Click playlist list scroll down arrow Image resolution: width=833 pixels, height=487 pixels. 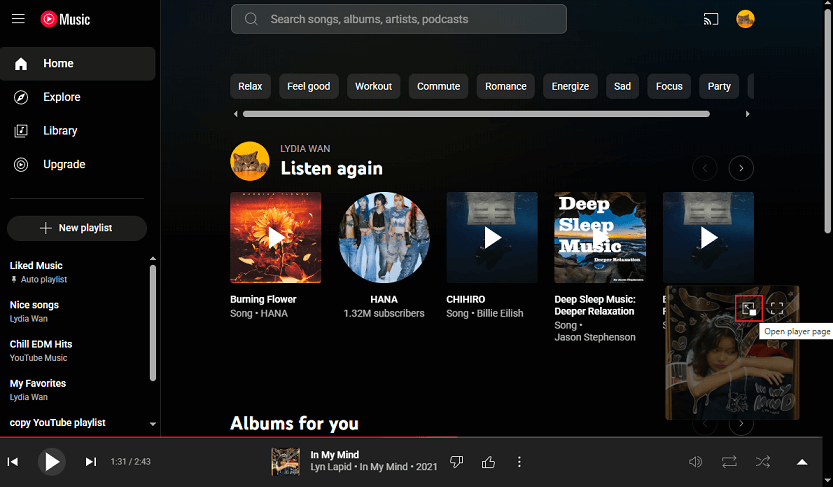point(153,424)
